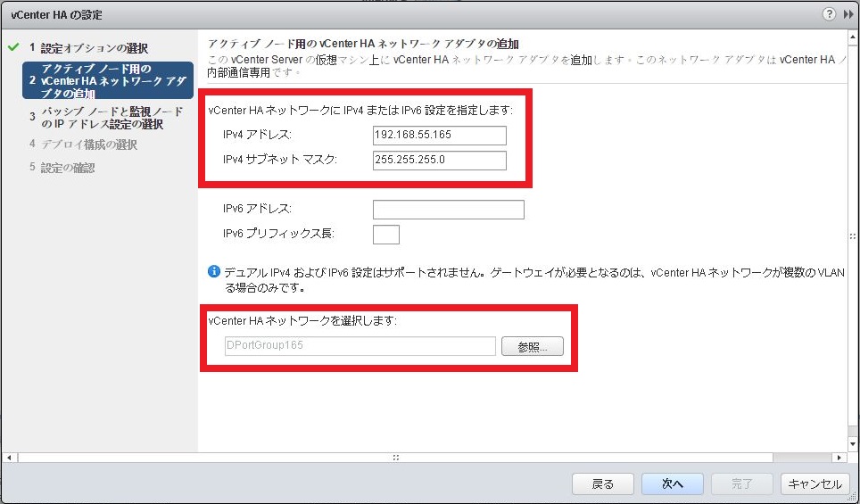860x504 pixels.
Task: Select step 4 デプロイ構成の選択
Action: pos(83,145)
